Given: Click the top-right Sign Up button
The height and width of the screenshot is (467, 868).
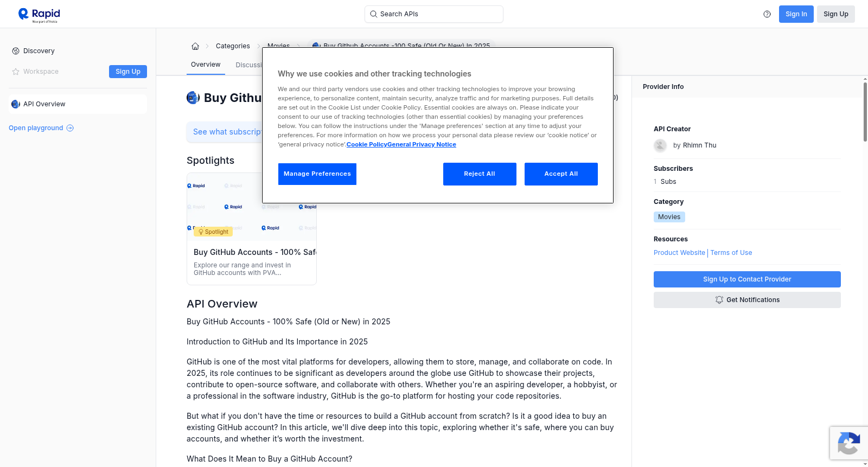Looking at the screenshot, I should pos(835,14).
